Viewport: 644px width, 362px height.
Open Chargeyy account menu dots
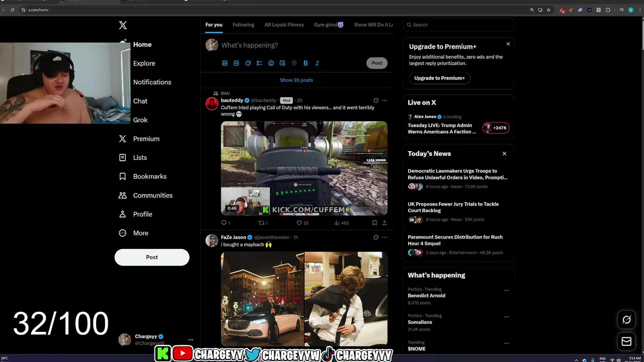pyautogui.click(x=191, y=340)
